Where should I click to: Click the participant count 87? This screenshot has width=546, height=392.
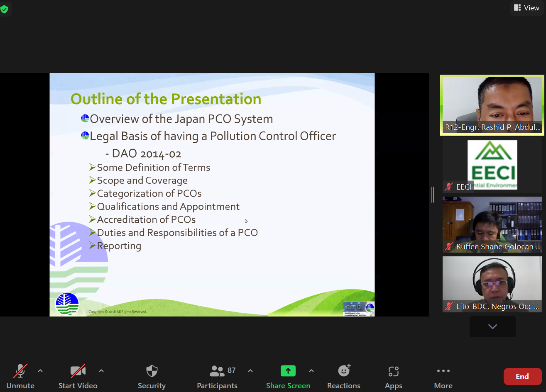click(232, 370)
